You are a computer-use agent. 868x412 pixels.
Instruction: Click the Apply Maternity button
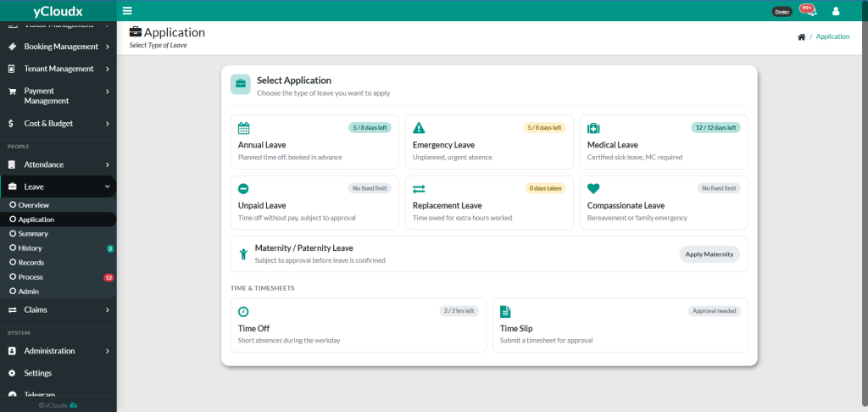pyautogui.click(x=709, y=254)
